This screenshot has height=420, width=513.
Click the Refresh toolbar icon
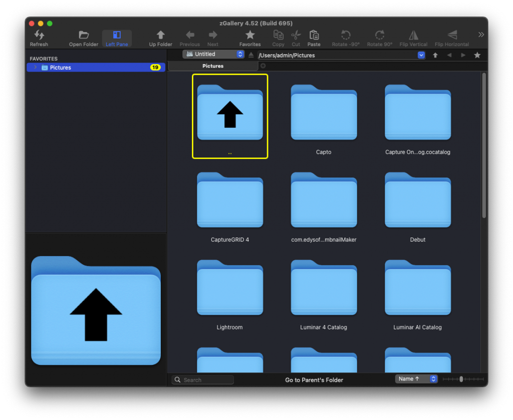(x=39, y=35)
